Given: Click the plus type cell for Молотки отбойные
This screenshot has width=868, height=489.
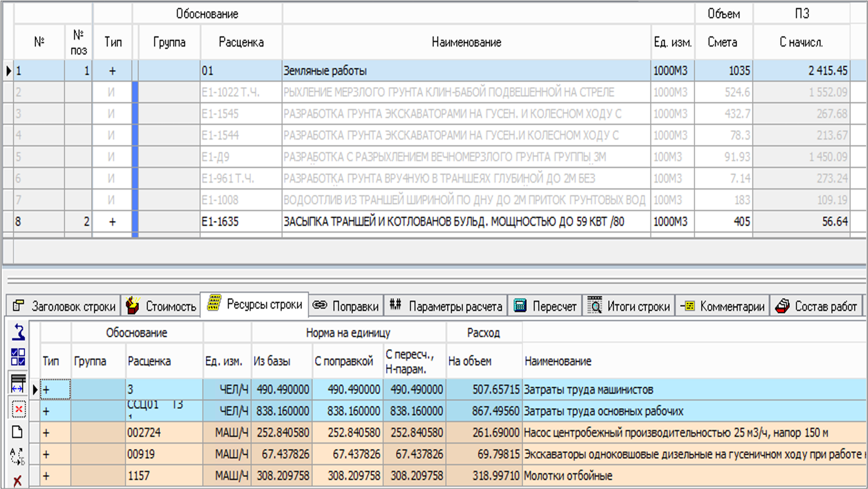Looking at the screenshot, I should pos(55,476).
